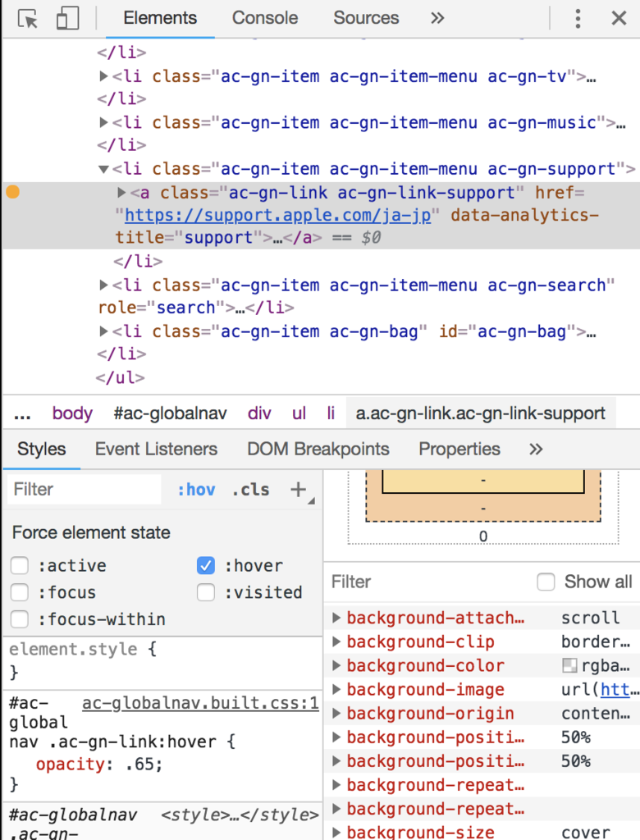Expand the ac-gn-bag list item
Screen dimensions: 640x840
point(103,331)
